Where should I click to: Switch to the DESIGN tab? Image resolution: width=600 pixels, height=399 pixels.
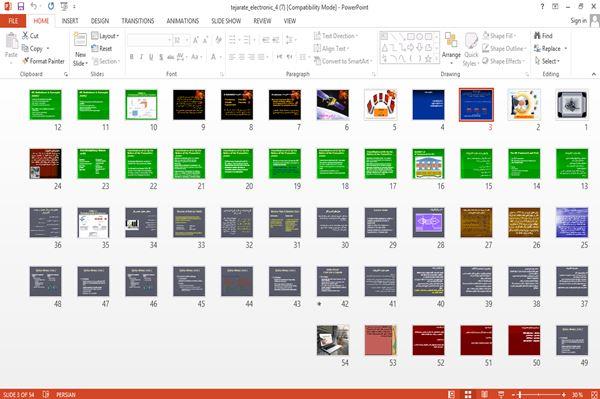point(100,21)
